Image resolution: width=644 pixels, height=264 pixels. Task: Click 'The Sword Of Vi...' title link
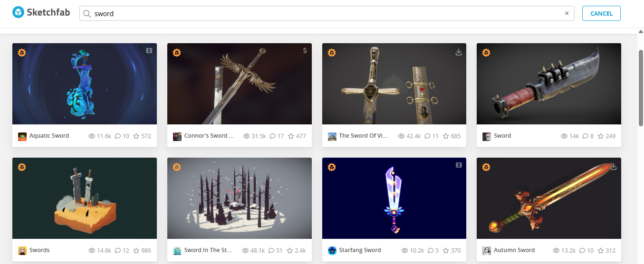pos(364,136)
